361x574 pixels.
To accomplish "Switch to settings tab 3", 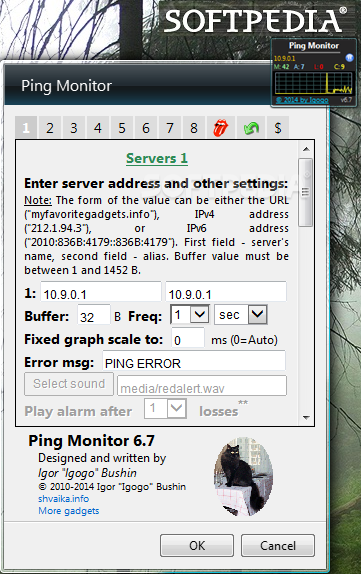I will tap(74, 128).
